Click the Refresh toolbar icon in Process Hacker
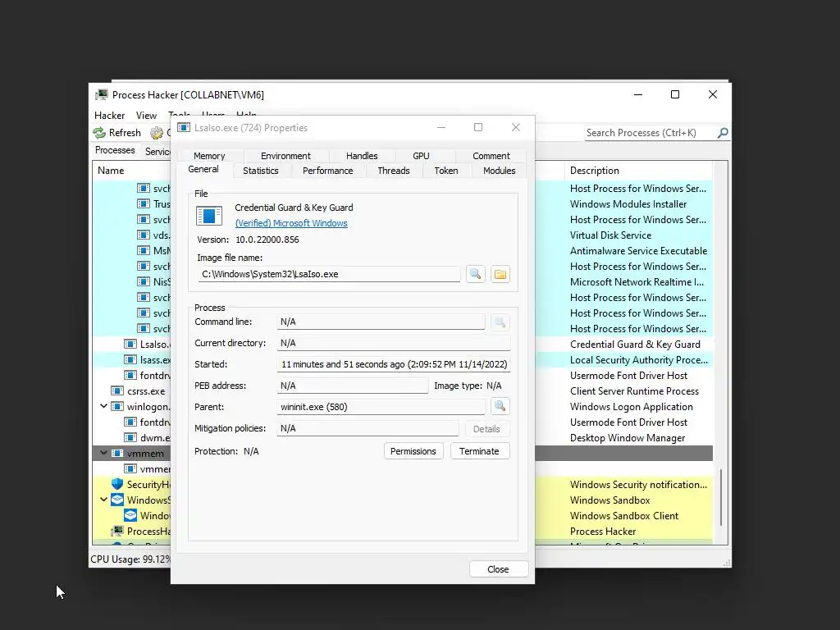 99,133
